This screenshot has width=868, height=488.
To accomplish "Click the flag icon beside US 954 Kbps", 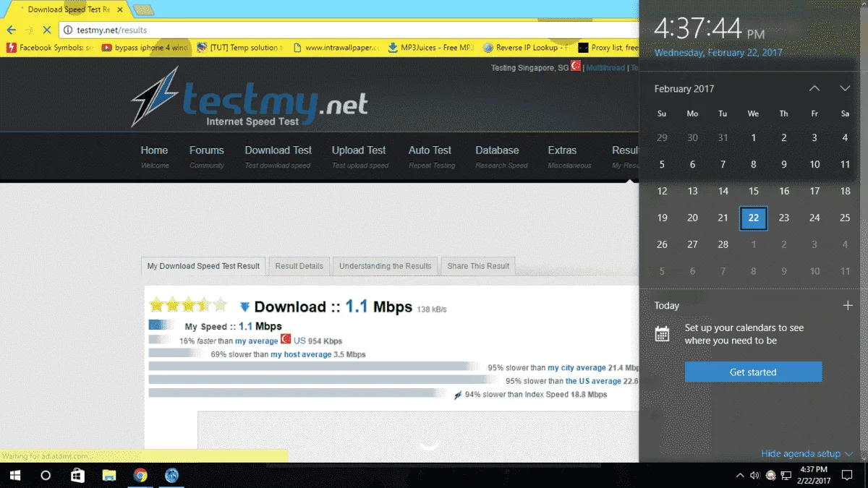I will pos(286,339).
